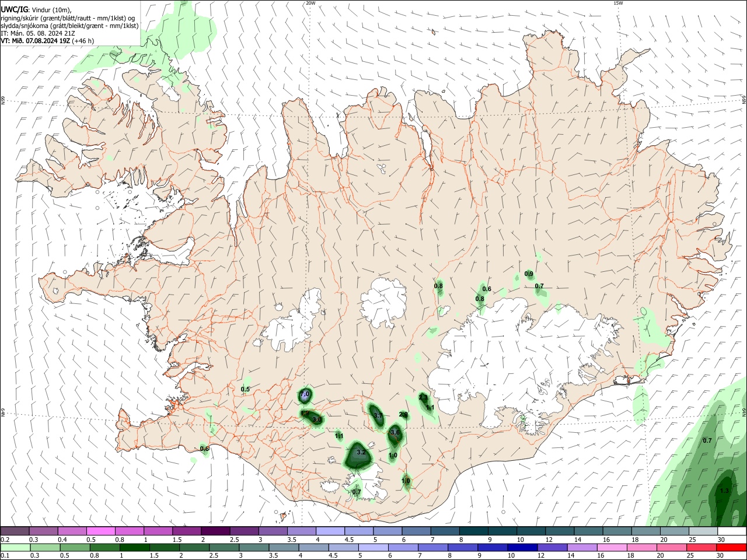Click the legend text 'rigning/skúrir (grænt/blátt/rautt - mm/1klst) og'
Image resolution: width=747 pixels, height=560 pixels.
[68, 17]
